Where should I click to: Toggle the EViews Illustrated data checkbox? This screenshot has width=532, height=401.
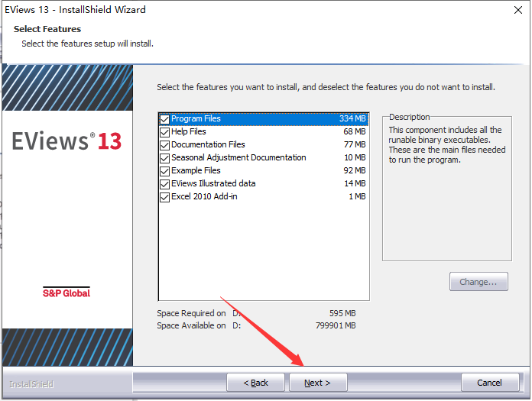click(164, 184)
